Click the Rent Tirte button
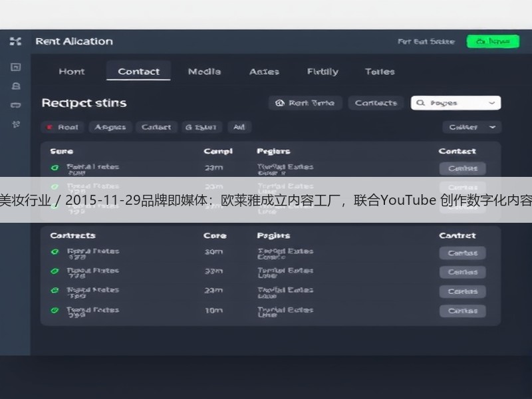This screenshot has height=399, width=532. click(305, 103)
